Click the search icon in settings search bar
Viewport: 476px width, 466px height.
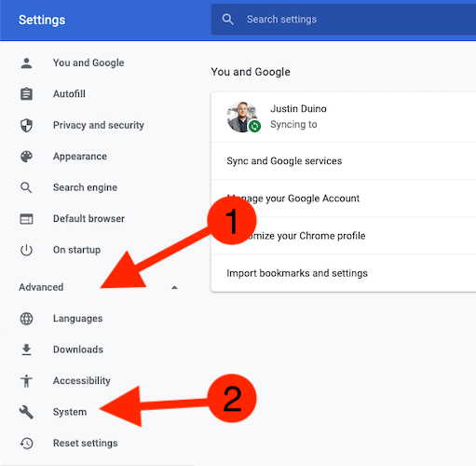[227, 20]
